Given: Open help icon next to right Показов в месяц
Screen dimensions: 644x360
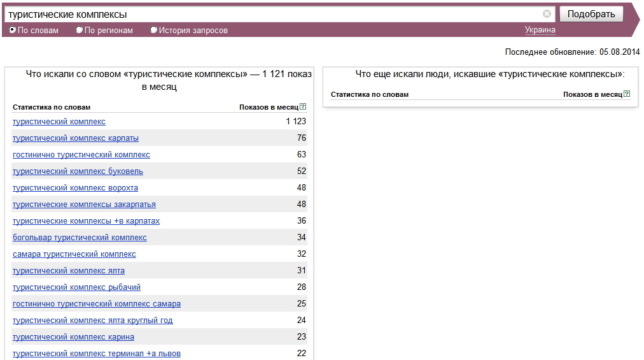Looking at the screenshot, I should (627, 94).
